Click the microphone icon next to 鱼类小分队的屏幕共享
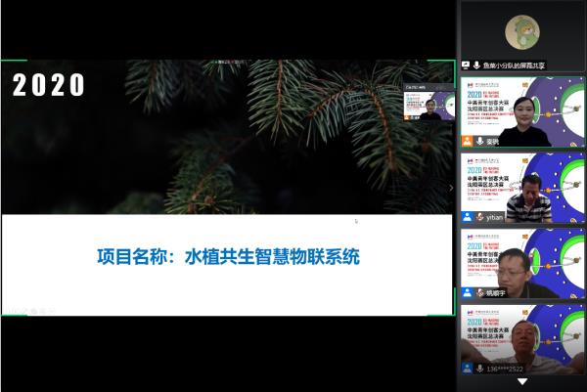Viewport: 587px width, 392px height. point(476,65)
